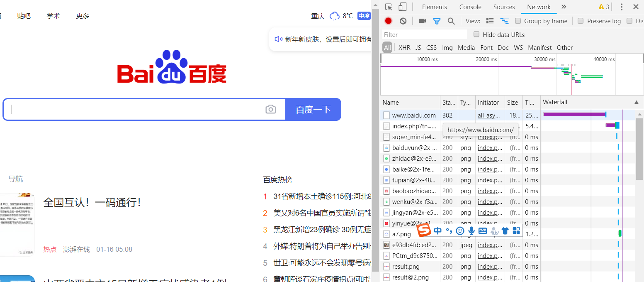
Task: Click the speaker announcement icon
Action: click(x=279, y=39)
